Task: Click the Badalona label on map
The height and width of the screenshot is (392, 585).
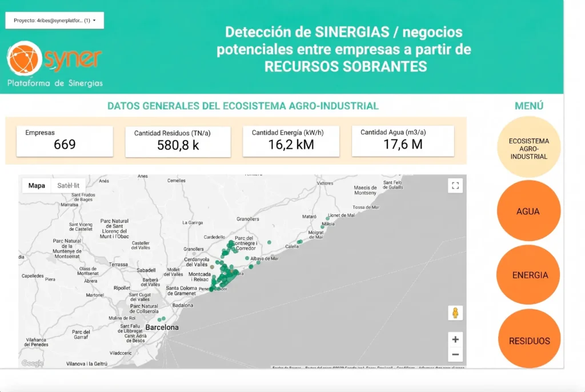Action: tap(183, 305)
